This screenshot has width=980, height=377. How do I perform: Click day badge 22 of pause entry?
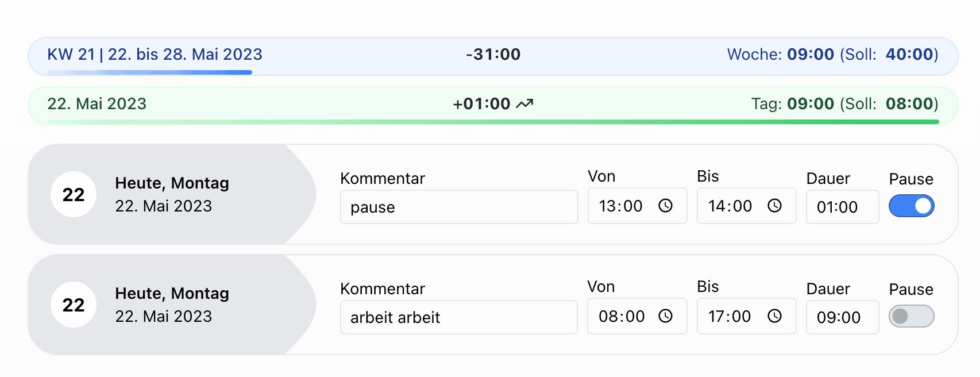74,195
